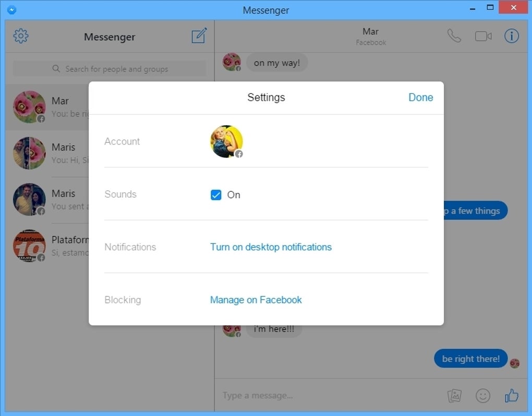This screenshot has width=532, height=416.
Task: Minimize the Messenger window
Action: pyautogui.click(x=473, y=8)
